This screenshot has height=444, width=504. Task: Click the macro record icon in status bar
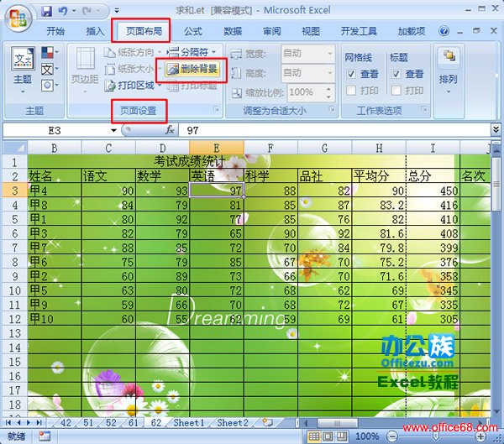pyautogui.click(x=44, y=437)
